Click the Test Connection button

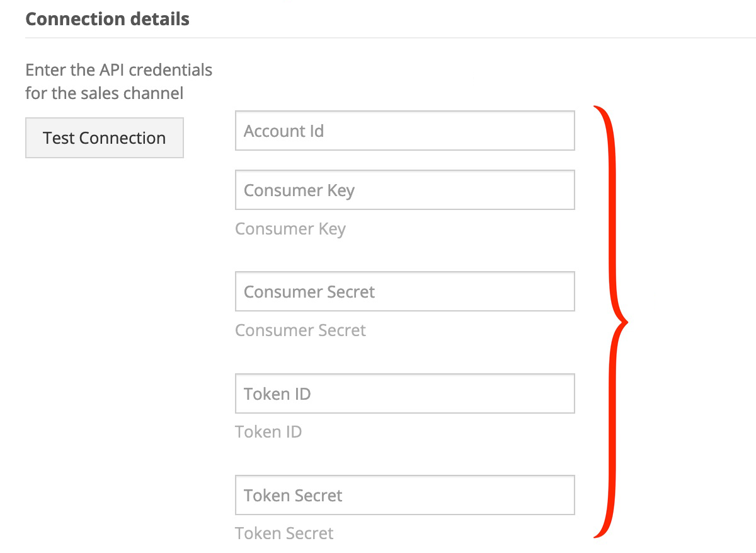(105, 137)
